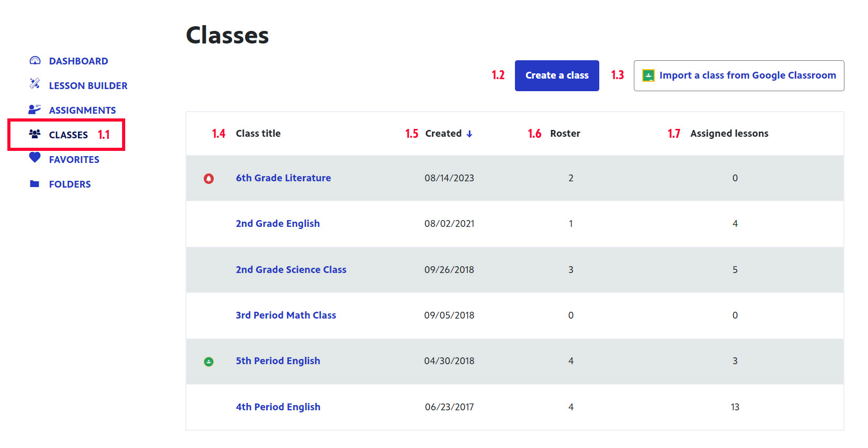Open Lesson Builder from the sidebar

click(x=88, y=86)
